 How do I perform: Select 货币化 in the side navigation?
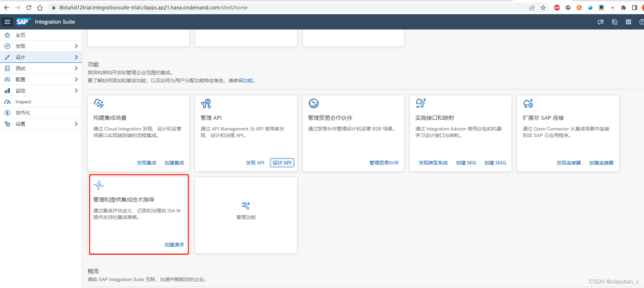41,113
